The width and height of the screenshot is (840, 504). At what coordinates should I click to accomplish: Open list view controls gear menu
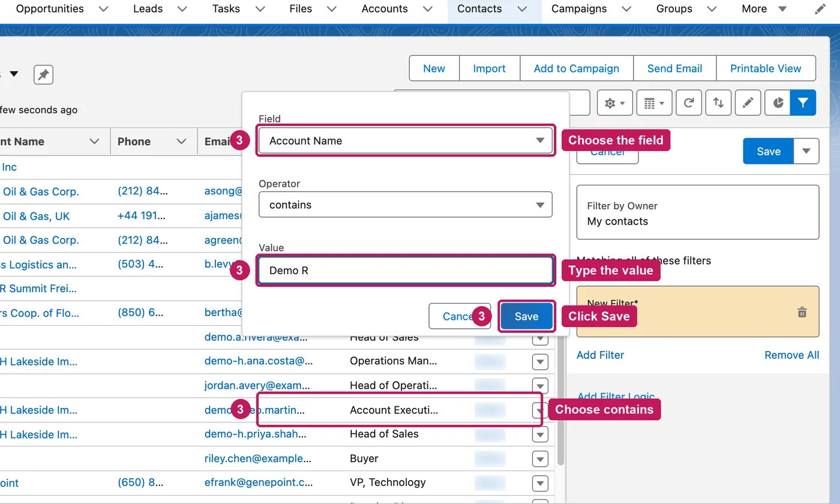[x=615, y=103]
